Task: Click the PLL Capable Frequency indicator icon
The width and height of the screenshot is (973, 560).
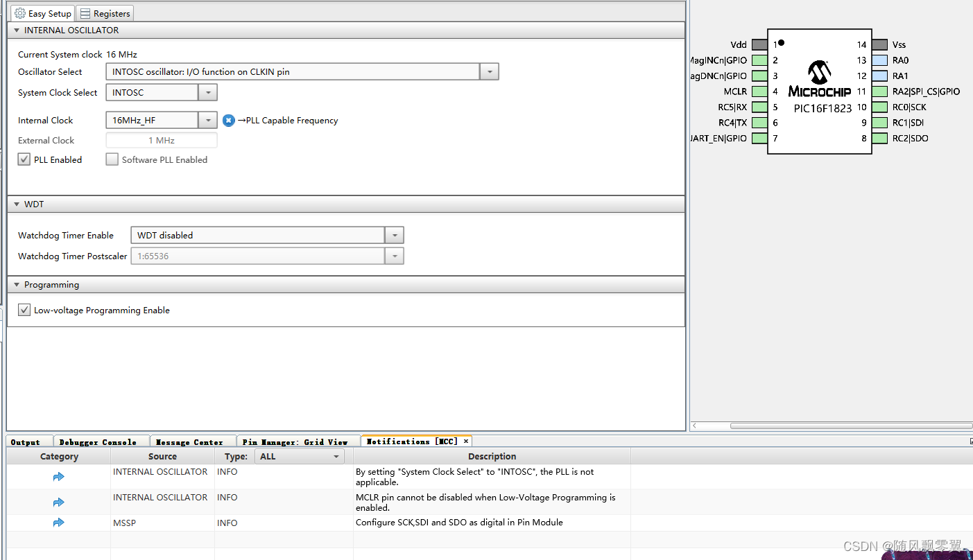Action: (229, 121)
